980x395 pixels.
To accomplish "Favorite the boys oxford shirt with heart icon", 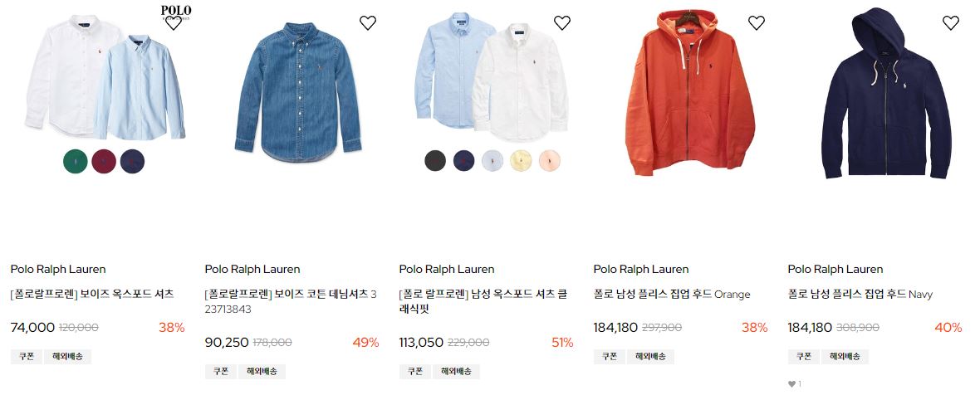I will tap(173, 23).
